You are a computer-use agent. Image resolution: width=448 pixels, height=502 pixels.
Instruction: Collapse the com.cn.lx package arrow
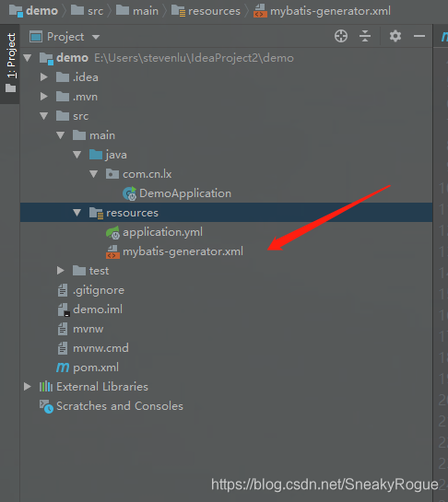point(94,174)
